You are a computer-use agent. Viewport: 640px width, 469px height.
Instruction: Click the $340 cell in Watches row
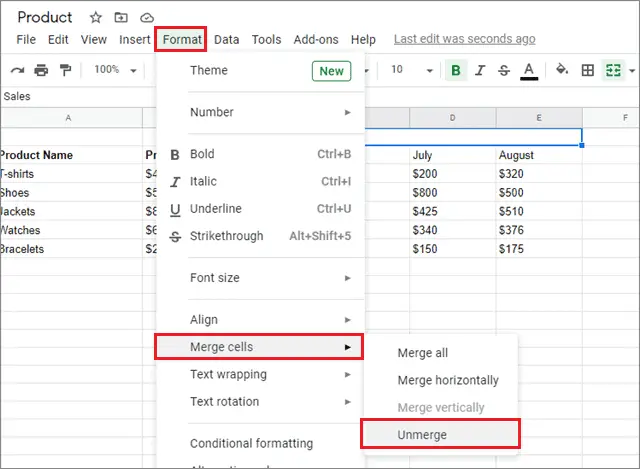tap(453, 230)
